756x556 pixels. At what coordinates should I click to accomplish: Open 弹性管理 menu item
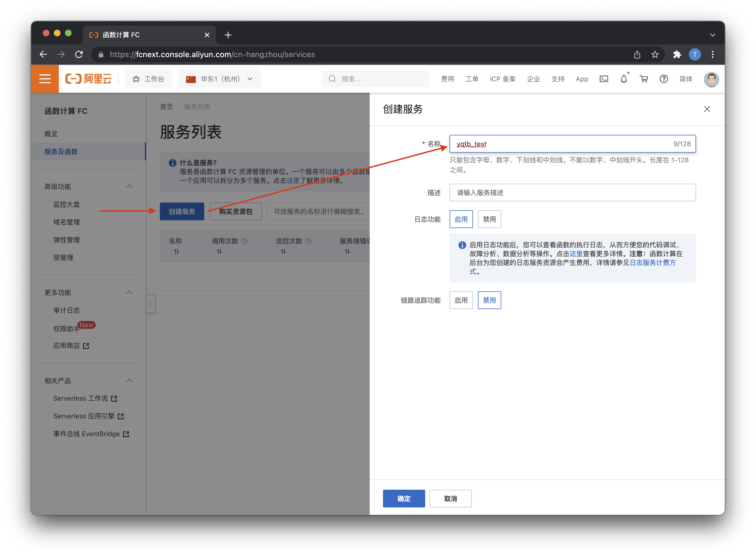click(x=67, y=240)
